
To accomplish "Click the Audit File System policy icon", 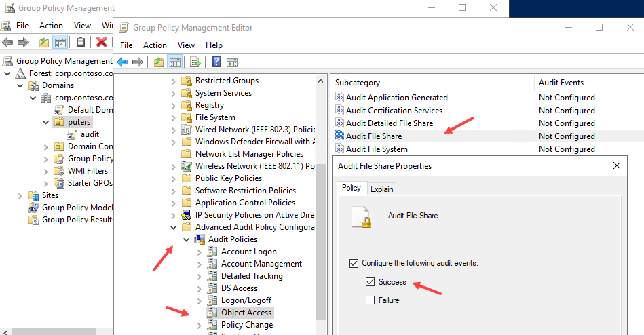I will 339,149.
